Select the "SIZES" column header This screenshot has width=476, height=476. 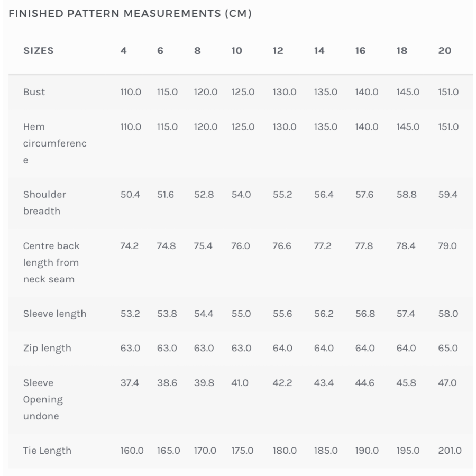pyautogui.click(x=39, y=51)
